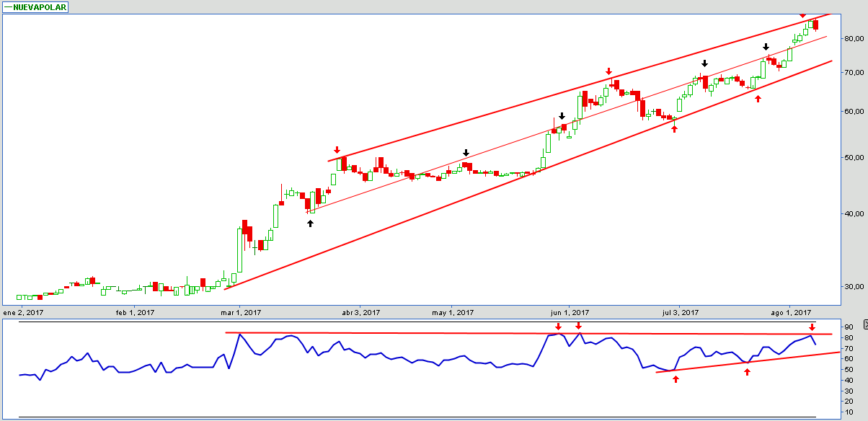This screenshot has width=868, height=421.
Task: Click the 60 level on indicator scale
Action: tap(849, 358)
